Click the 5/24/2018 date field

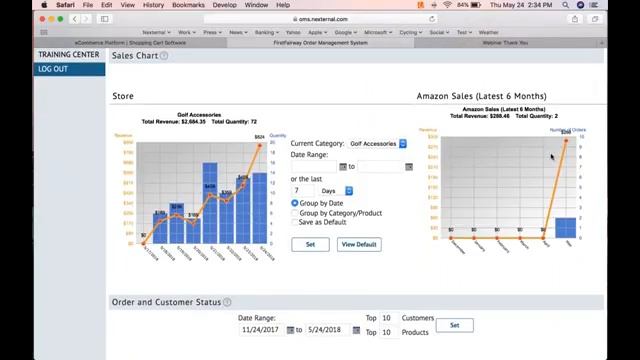[328, 330]
